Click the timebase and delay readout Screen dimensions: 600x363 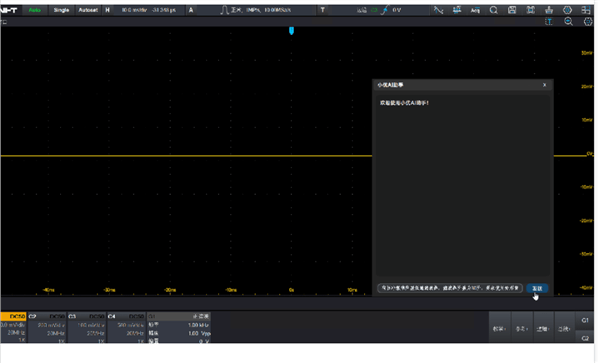(149, 10)
